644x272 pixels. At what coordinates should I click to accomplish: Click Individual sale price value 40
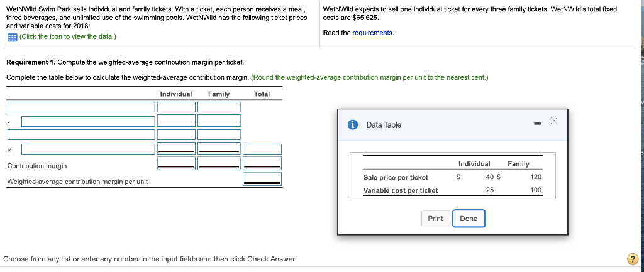(x=489, y=177)
